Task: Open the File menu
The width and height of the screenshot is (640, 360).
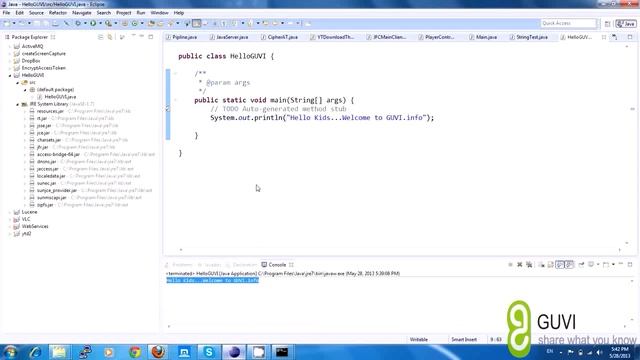Action: point(6,13)
